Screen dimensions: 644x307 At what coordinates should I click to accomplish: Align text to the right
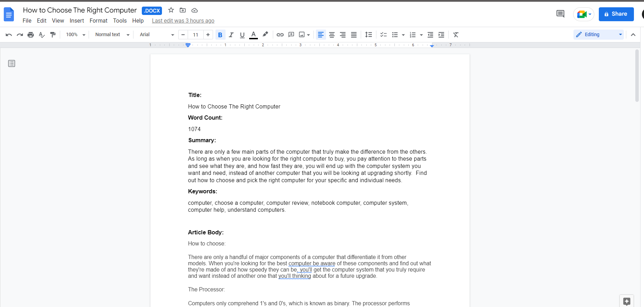coord(343,35)
